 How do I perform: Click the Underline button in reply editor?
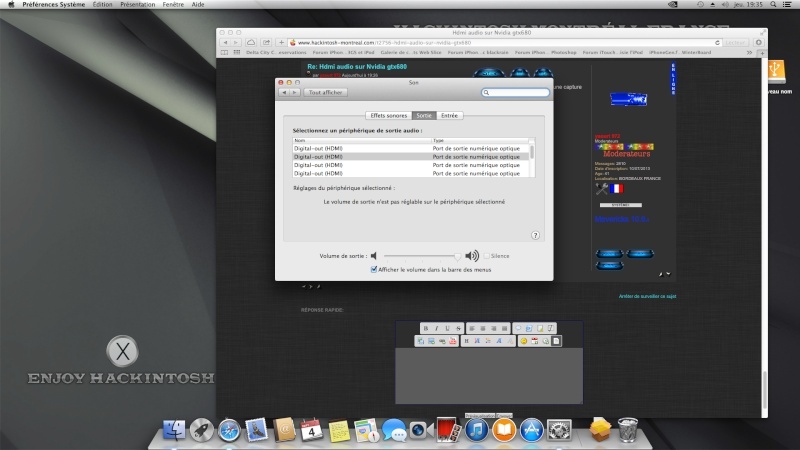447,328
